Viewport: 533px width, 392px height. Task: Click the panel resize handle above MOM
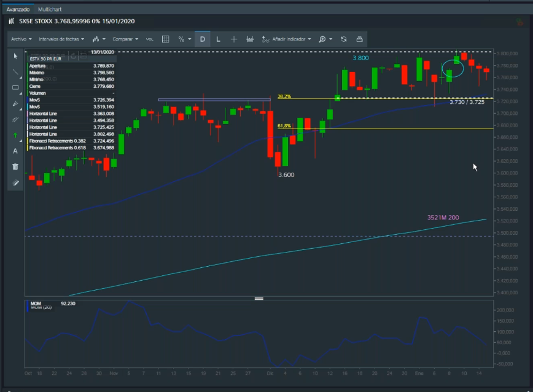pyautogui.click(x=259, y=299)
